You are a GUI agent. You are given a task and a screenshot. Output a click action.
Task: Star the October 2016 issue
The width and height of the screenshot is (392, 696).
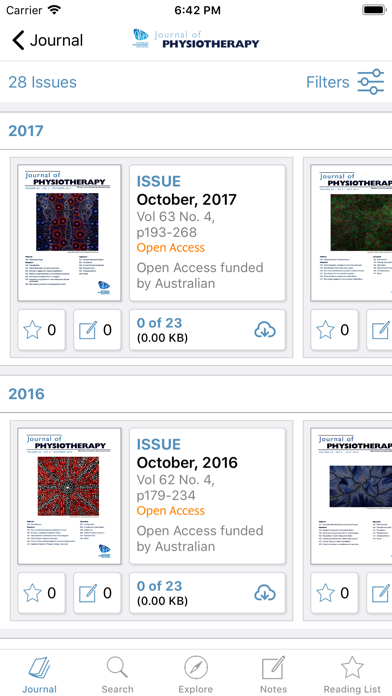click(41, 593)
